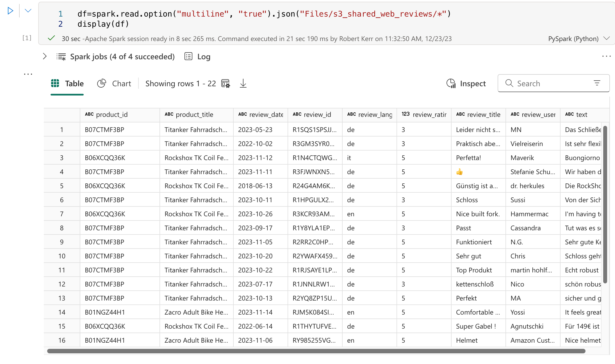The width and height of the screenshot is (615, 364).
Task: Open cell output more options ellipsis
Action: [x=606, y=56]
